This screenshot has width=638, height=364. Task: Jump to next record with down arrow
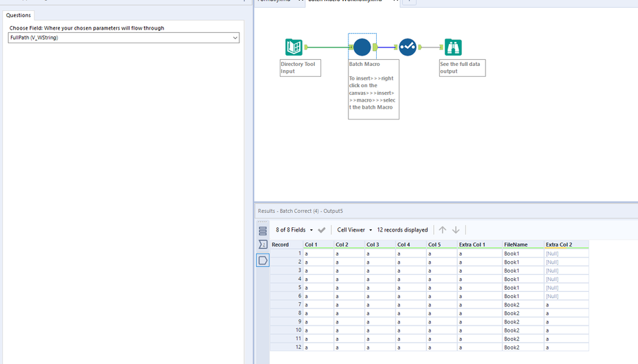pyautogui.click(x=456, y=230)
